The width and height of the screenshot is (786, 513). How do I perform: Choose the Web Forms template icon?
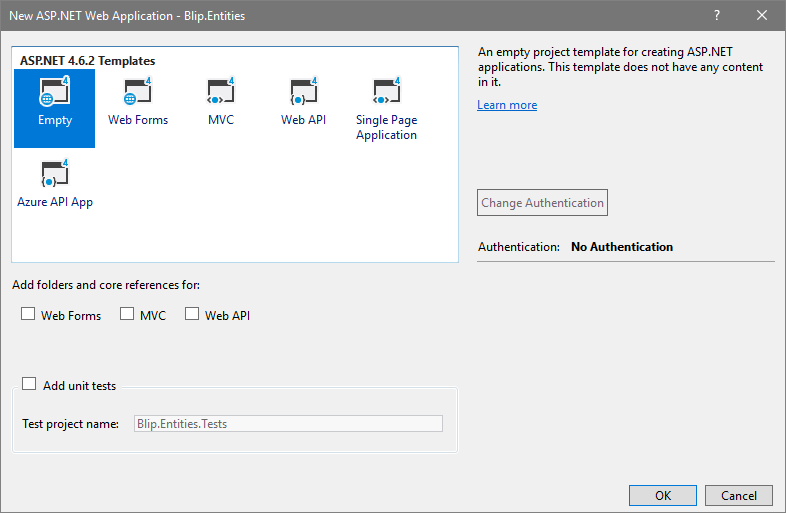[x=138, y=91]
